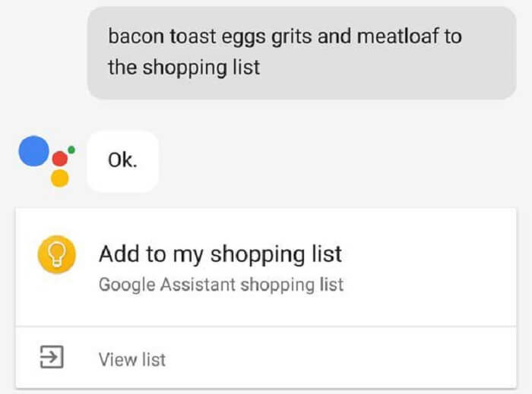This screenshot has height=394, width=532.
Task: Click the large blue Assistant dot
Action: 34,151
